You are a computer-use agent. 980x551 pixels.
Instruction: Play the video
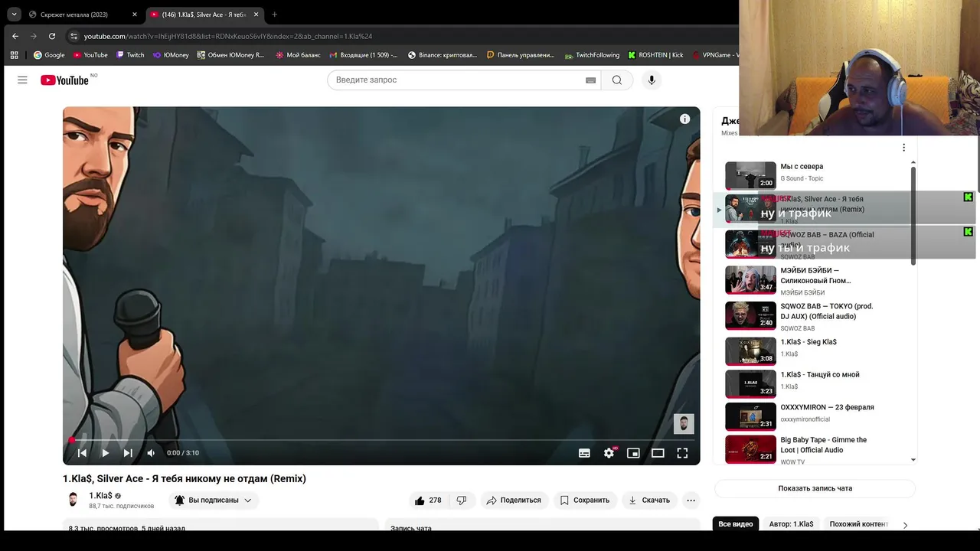(x=106, y=453)
